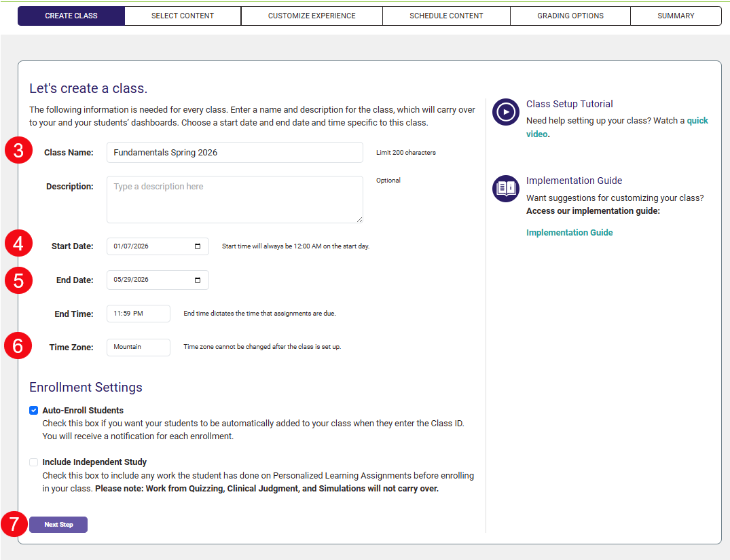Switch to the Summary tab

[x=676, y=15]
